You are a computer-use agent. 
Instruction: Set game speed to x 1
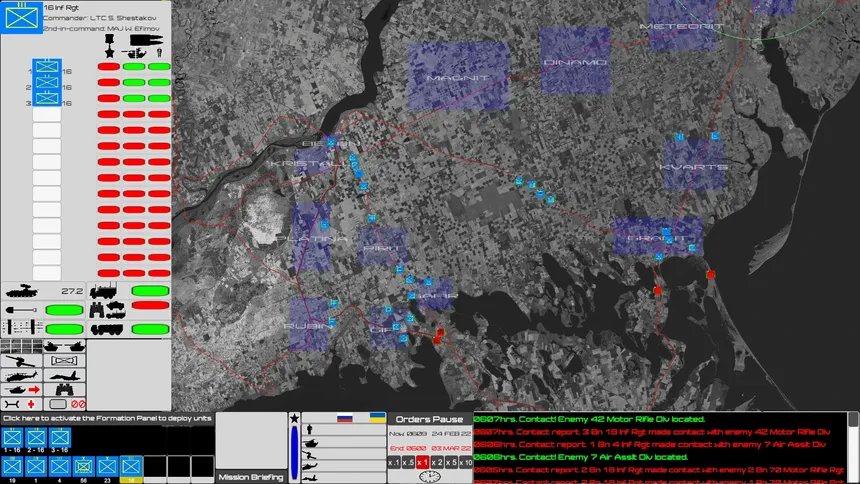[422, 462]
